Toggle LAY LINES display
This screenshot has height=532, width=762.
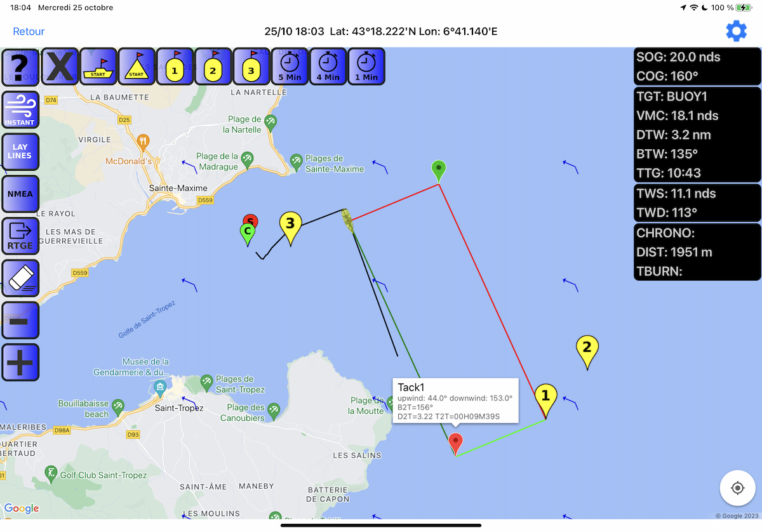21,151
